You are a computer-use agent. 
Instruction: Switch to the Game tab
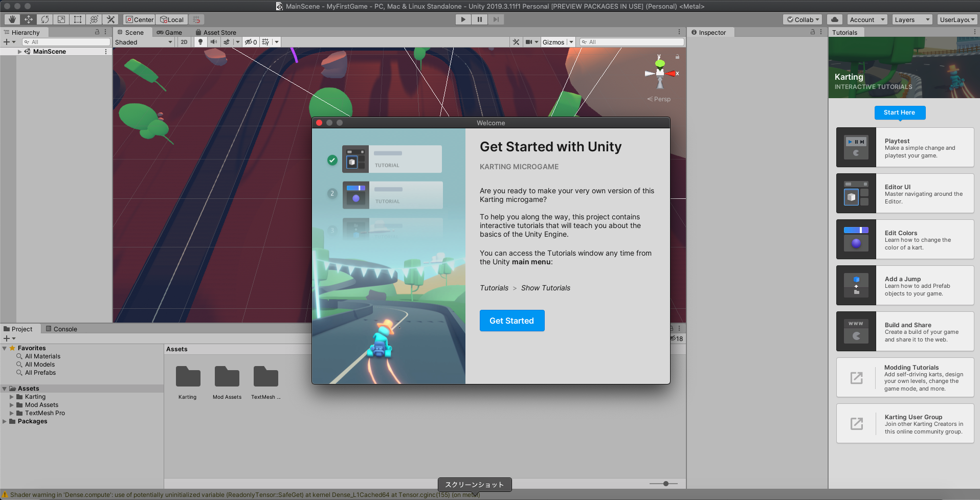(x=169, y=32)
